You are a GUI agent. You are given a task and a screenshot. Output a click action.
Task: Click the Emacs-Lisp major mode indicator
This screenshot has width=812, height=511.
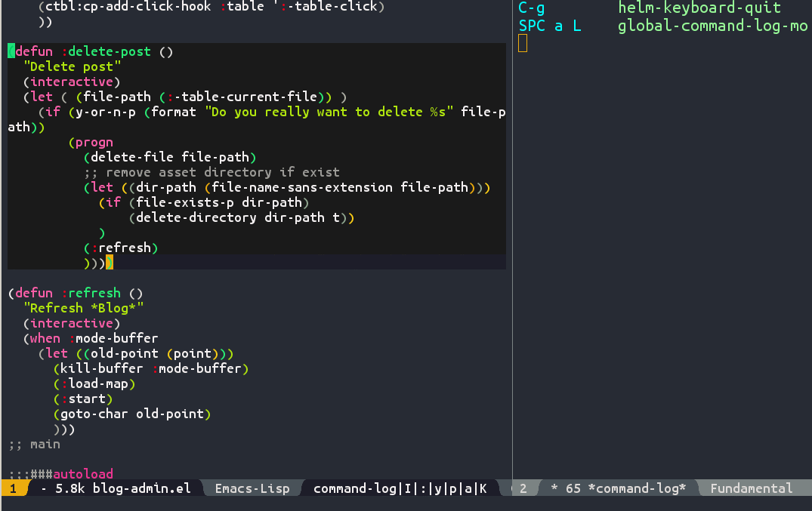click(252, 488)
